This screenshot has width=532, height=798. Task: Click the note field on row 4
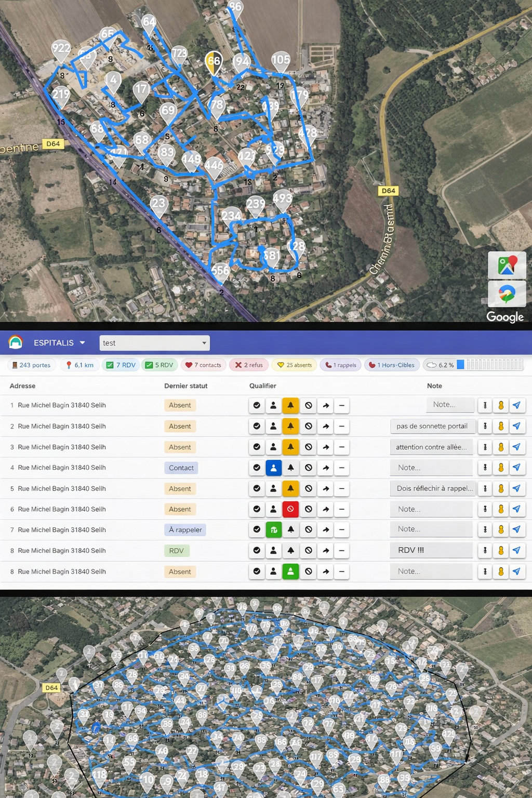pos(431,468)
